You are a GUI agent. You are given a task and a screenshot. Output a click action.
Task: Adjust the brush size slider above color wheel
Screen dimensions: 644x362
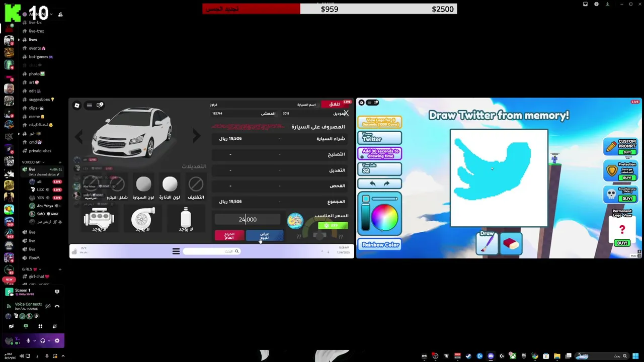(x=385, y=199)
